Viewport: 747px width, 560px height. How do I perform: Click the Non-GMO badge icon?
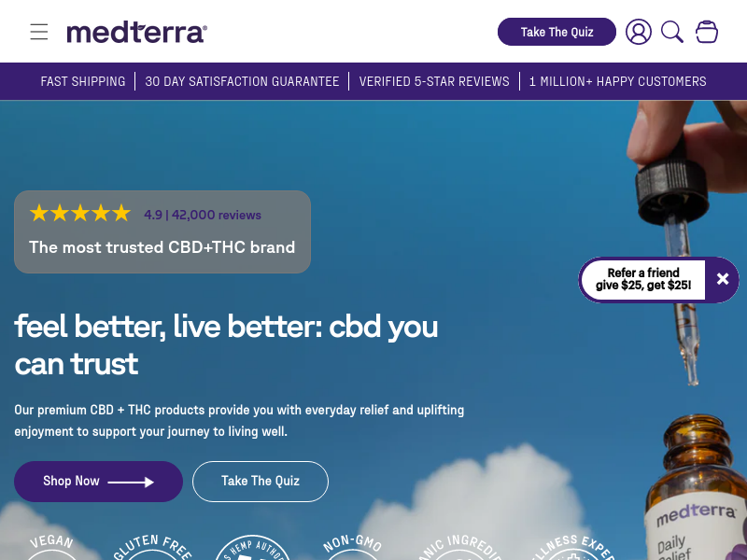[353, 548]
